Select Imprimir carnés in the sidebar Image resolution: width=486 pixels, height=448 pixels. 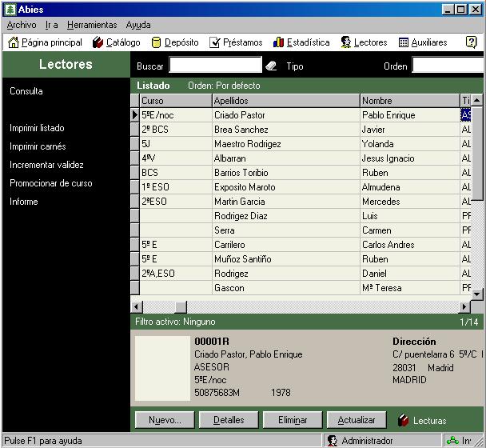pyautogui.click(x=38, y=146)
